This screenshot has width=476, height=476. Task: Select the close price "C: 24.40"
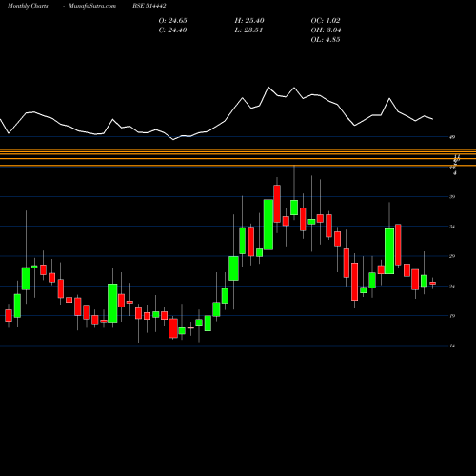tap(172, 30)
